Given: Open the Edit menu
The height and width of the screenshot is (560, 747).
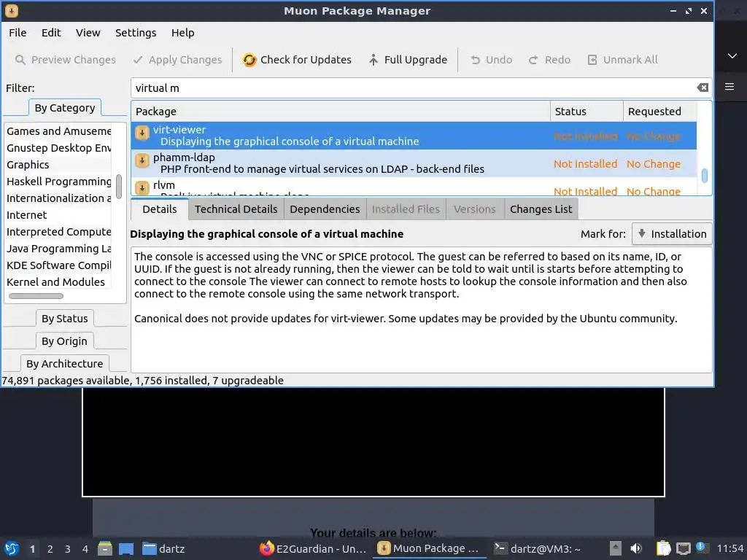Looking at the screenshot, I should click(x=51, y=33).
